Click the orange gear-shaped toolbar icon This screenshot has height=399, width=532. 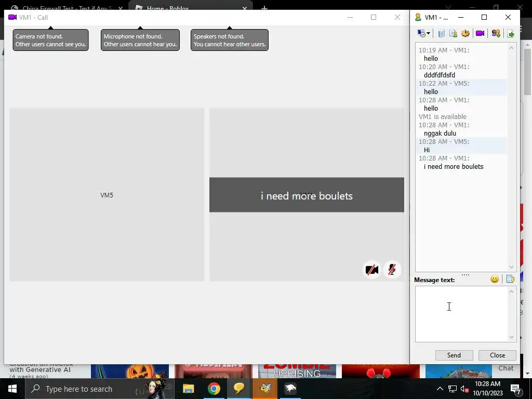465,33
